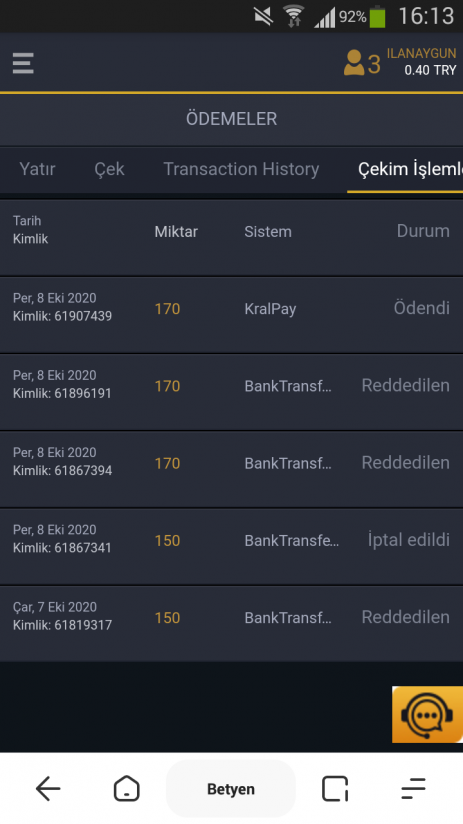463x824 pixels.
Task: Go to the browser home icon
Action: 127,789
